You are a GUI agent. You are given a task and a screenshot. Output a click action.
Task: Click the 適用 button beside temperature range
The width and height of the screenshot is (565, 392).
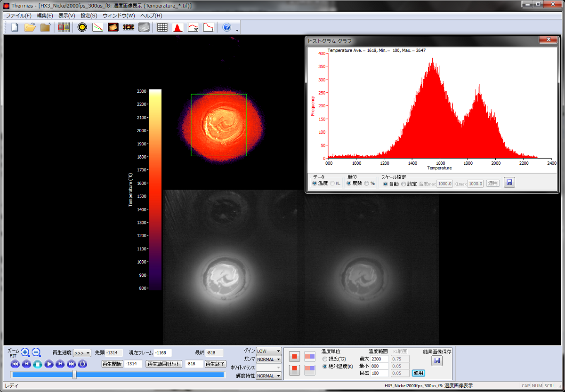pyautogui.click(x=418, y=373)
